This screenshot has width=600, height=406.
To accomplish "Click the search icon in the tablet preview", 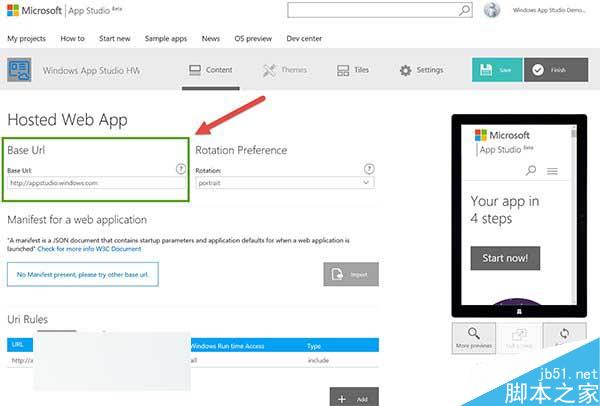I will (531, 170).
